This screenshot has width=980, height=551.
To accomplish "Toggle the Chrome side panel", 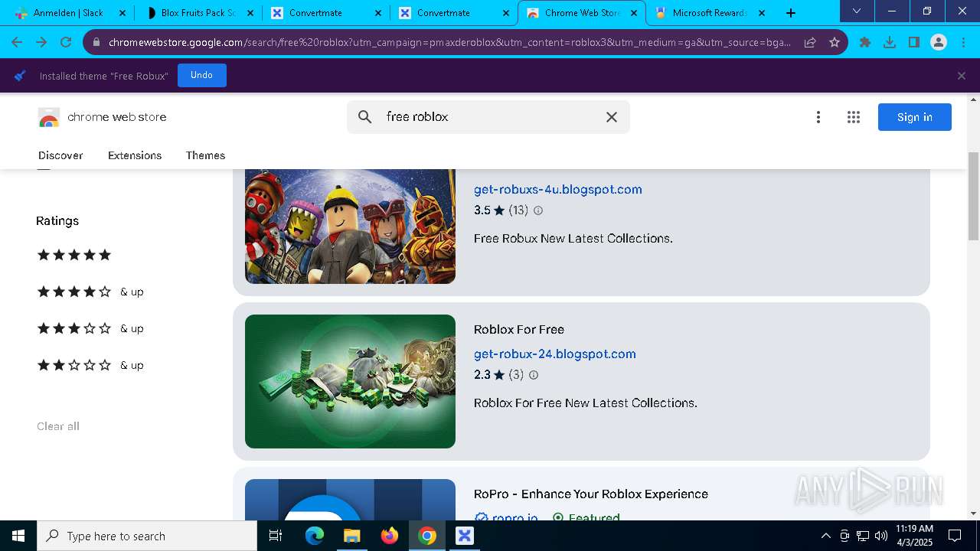I will coord(914,42).
